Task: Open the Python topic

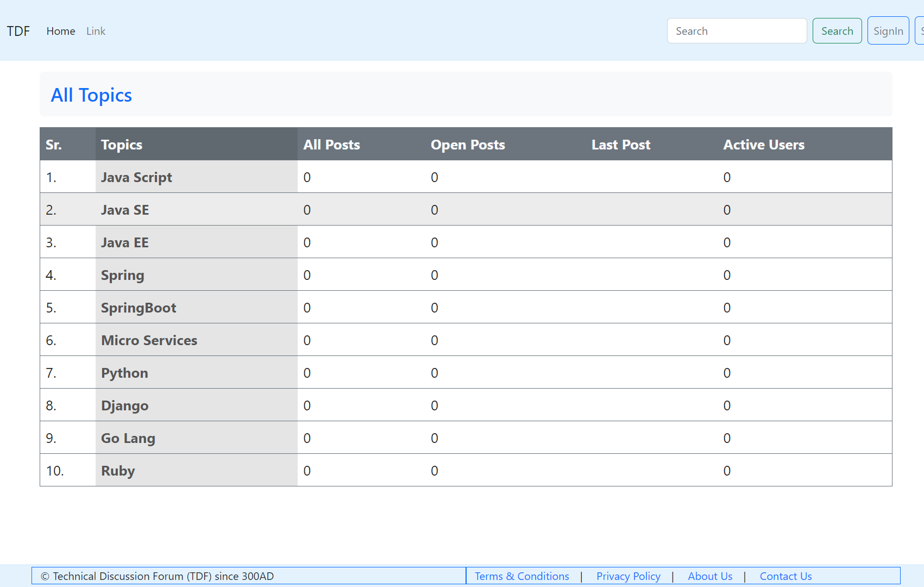Action: (124, 373)
